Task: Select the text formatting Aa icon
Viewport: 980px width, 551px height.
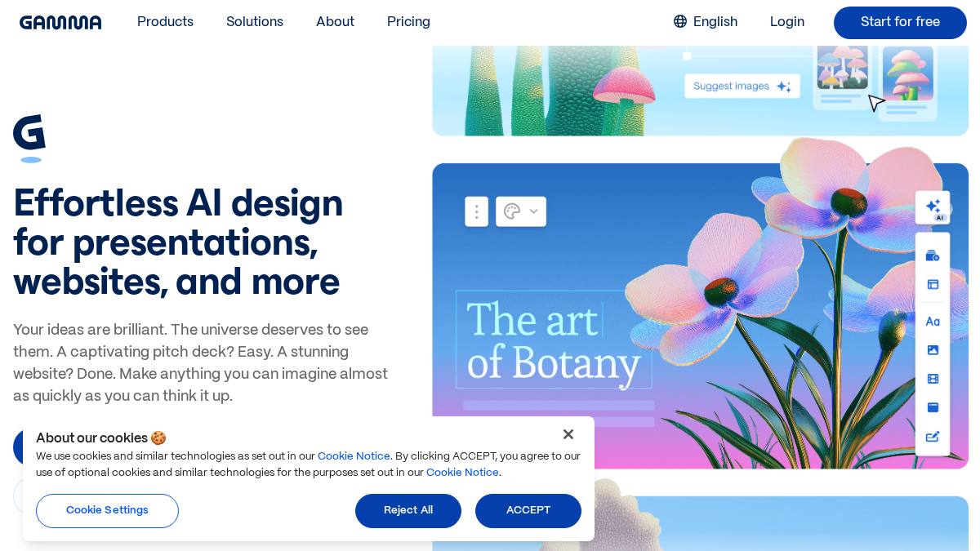Action: pos(933,322)
